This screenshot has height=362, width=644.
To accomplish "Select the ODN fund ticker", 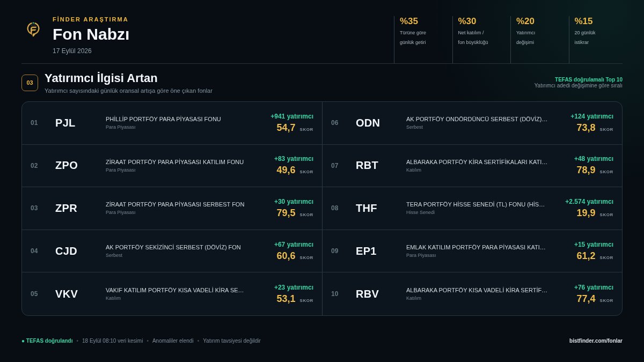I will click(x=368, y=123).
